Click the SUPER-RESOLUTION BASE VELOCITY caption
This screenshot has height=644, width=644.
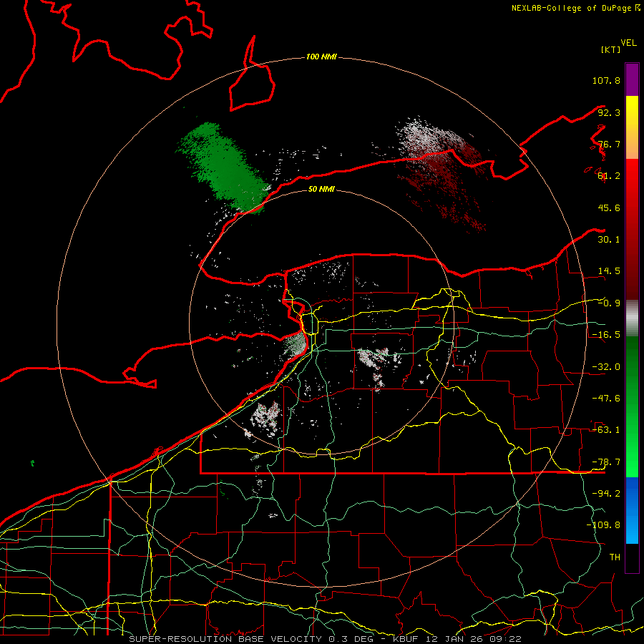pyautogui.click(x=326, y=639)
